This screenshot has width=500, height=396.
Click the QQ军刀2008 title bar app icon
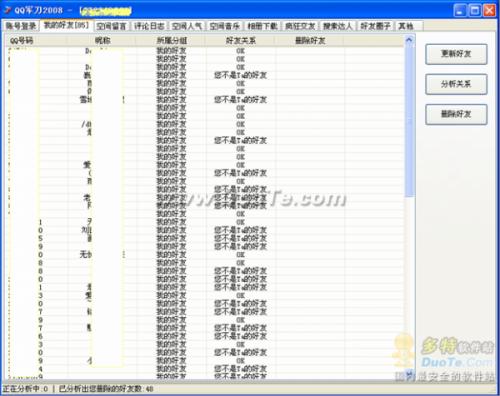[7, 10]
